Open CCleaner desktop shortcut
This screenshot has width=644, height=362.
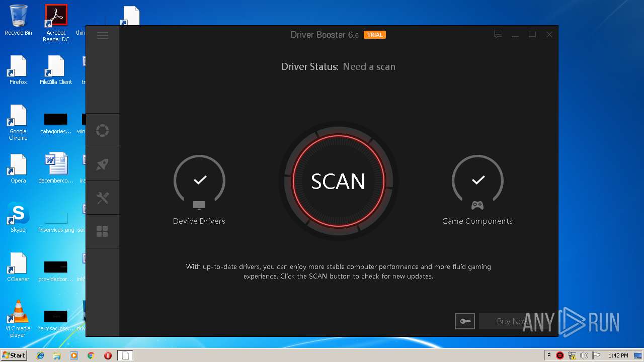click(18, 267)
